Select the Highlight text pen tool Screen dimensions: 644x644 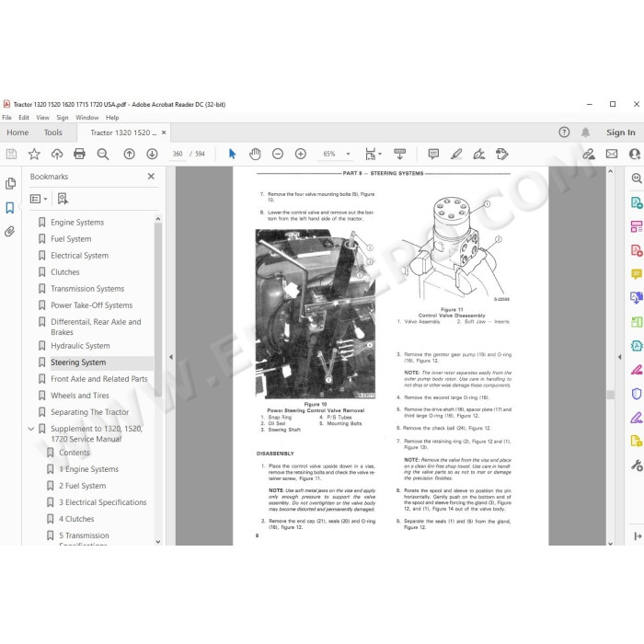(456, 154)
